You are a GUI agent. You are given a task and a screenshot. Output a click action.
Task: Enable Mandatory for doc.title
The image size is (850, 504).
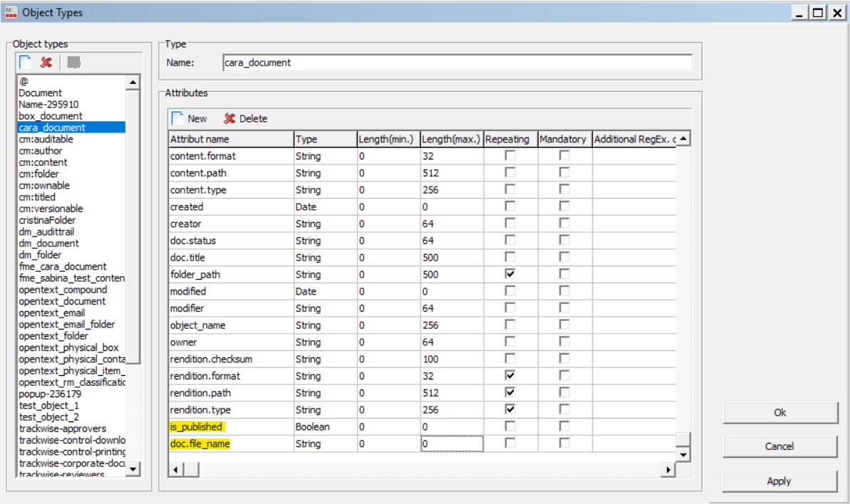564,257
